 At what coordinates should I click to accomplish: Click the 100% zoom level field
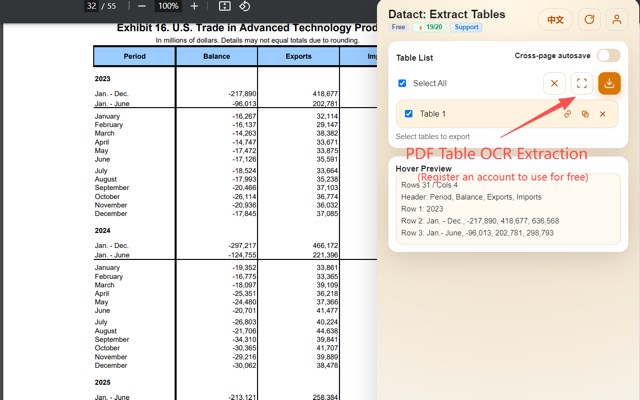[168, 6]
